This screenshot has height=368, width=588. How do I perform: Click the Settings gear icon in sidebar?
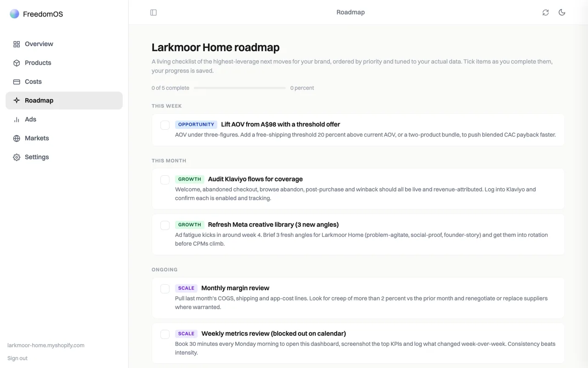click(x=17, y=157)
